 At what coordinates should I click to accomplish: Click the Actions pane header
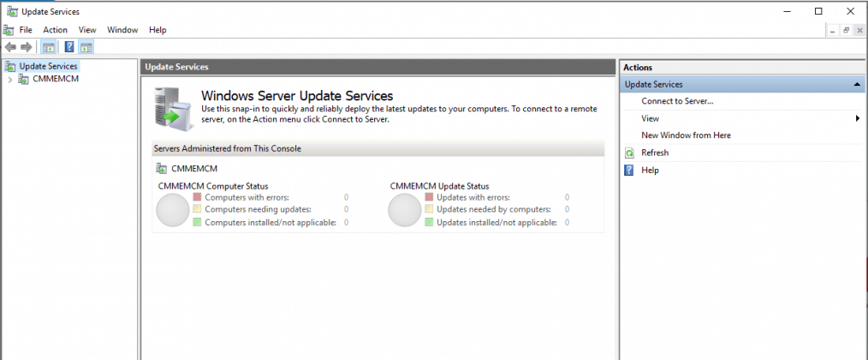[x=743, y=67]
